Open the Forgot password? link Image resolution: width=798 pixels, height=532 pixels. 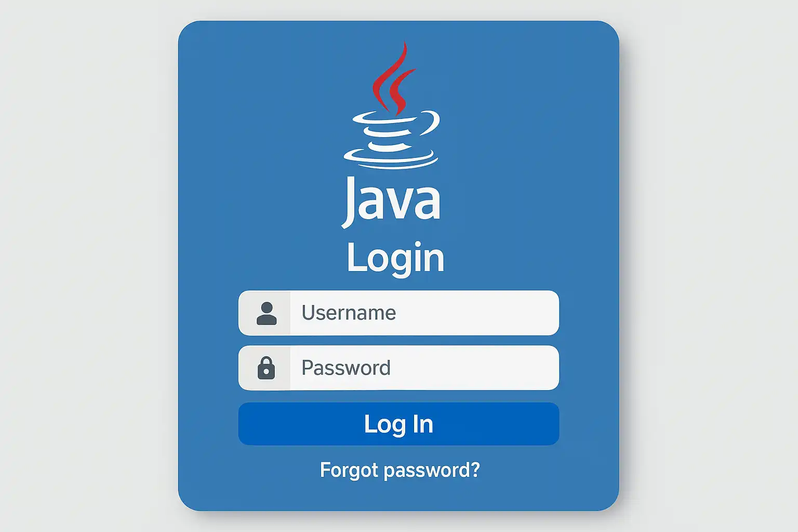pos(400,470)
